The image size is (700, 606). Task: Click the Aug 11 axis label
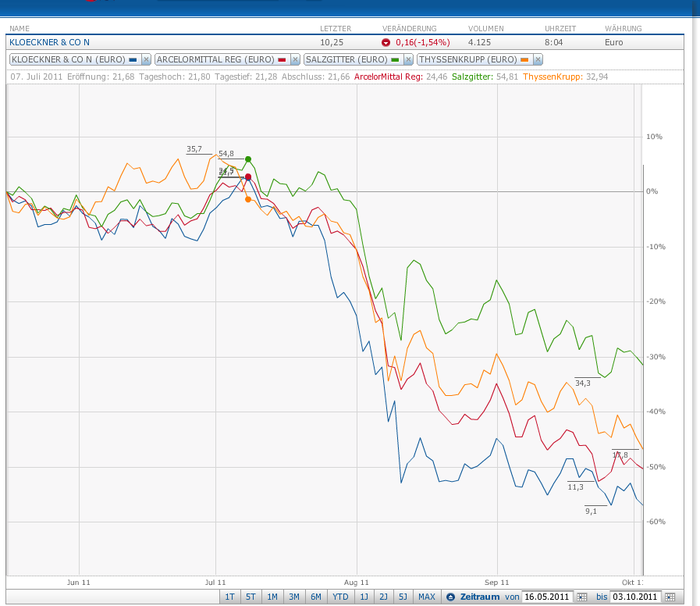click(357, 583)
